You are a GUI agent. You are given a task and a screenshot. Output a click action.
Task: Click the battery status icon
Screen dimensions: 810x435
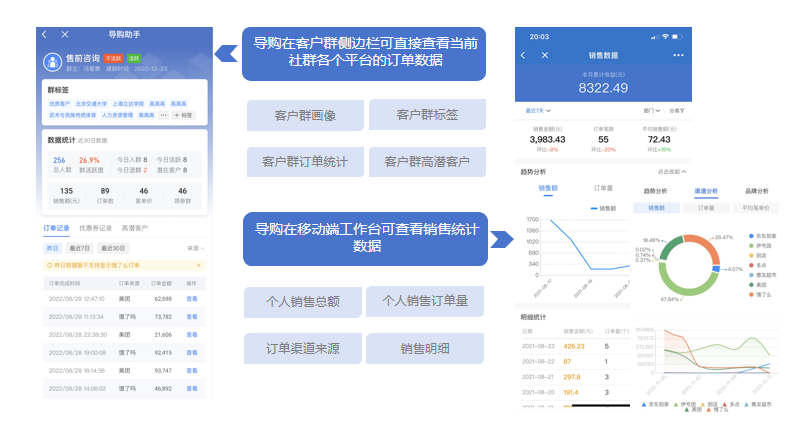point(677,37)
